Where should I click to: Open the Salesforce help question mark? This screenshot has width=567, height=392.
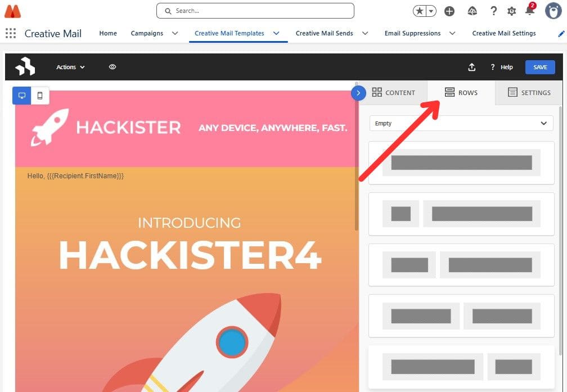pos(494,11)
